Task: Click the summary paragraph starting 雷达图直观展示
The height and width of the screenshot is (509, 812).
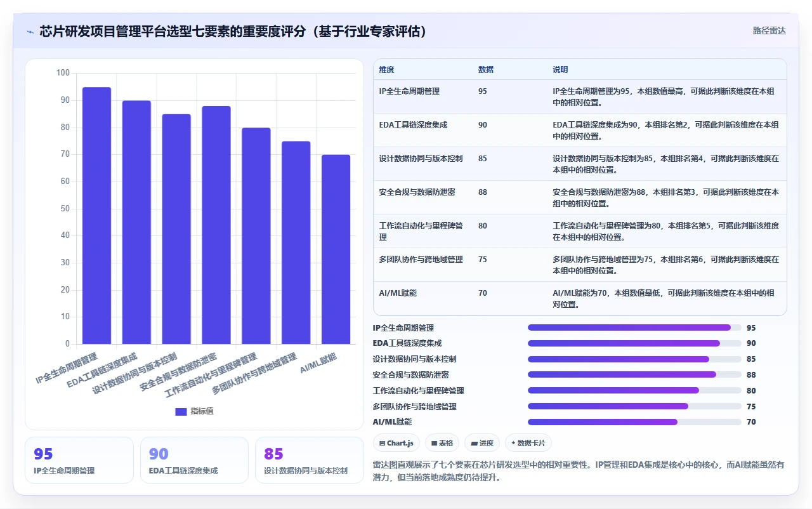Action: [x=579, y=471]
